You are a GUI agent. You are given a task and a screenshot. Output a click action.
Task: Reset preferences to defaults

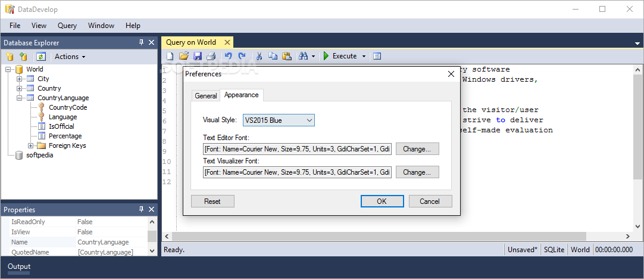(212, 201)
